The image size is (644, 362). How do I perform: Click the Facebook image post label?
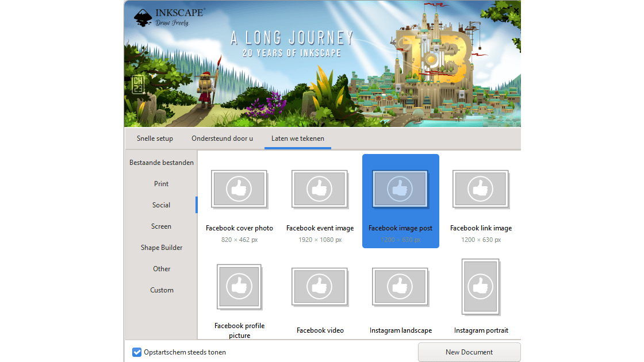point(400,228)
